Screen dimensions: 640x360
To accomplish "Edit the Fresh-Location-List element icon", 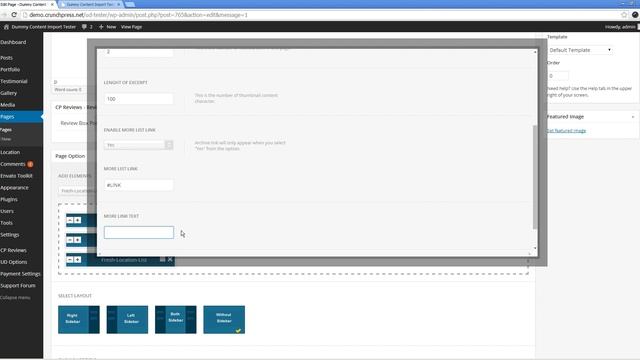I will pyautogui.click(x=162, y=260).
